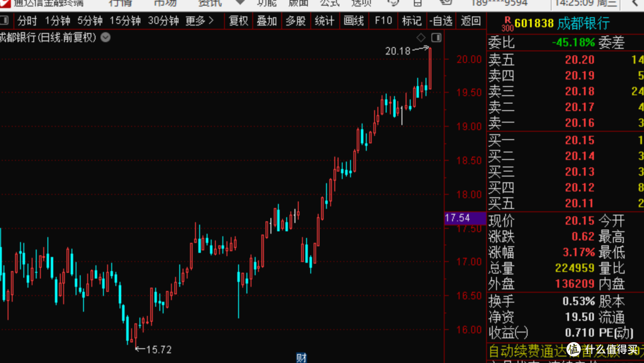
Task: Click the 20.18 high price label
Action: [398, 51]
